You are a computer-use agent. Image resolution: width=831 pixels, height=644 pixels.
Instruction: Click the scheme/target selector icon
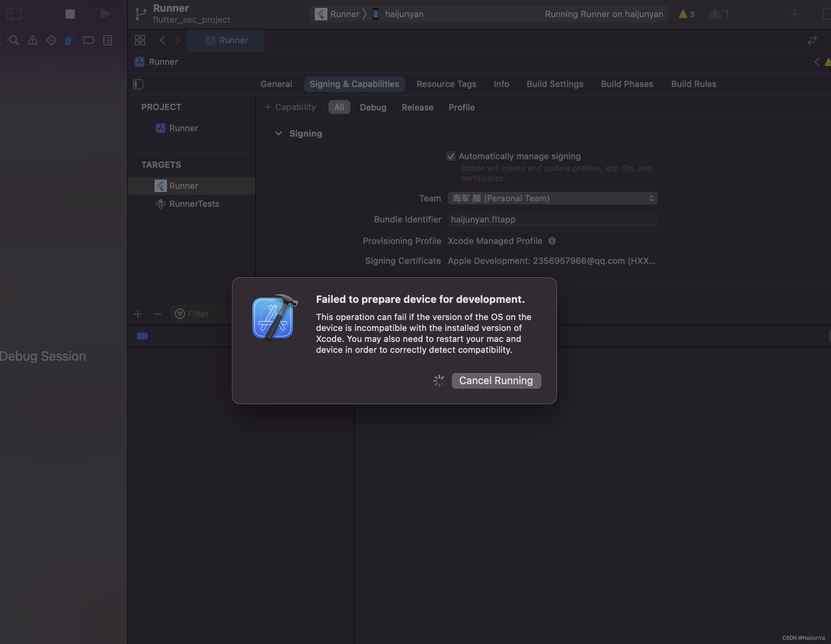click(320, 14)
